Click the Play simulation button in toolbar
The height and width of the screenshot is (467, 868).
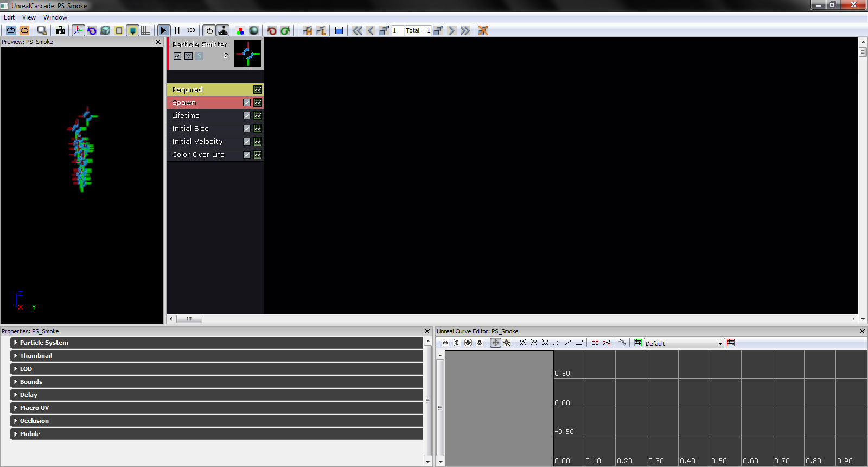point(163,30)
